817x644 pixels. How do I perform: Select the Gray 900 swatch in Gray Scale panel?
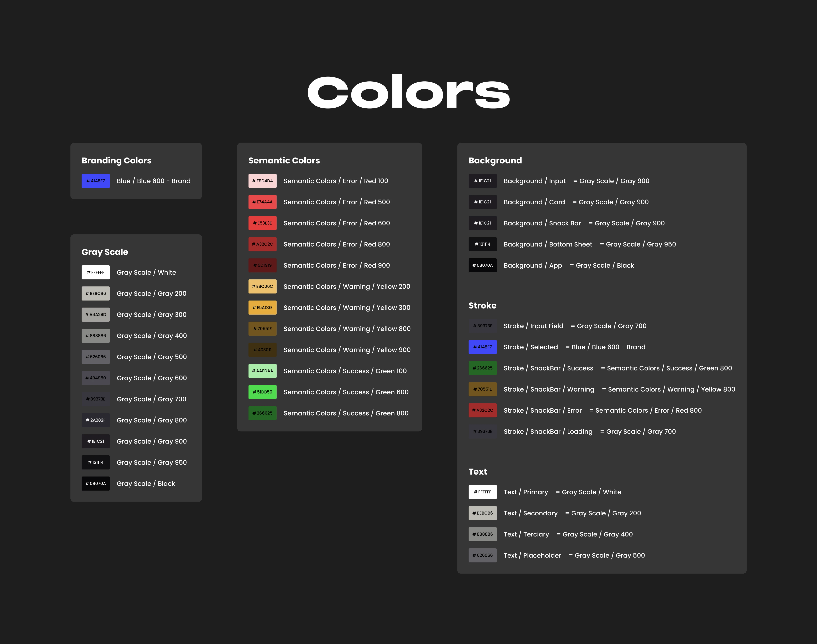95,441
